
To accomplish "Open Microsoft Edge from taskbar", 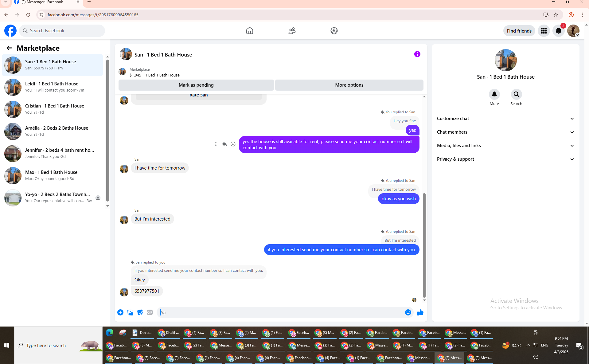I will click(110, 333).
